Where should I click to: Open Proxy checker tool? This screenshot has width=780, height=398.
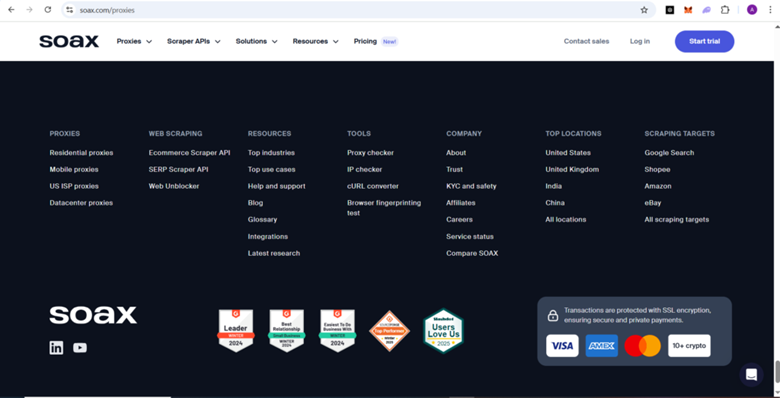coord(371,153)
